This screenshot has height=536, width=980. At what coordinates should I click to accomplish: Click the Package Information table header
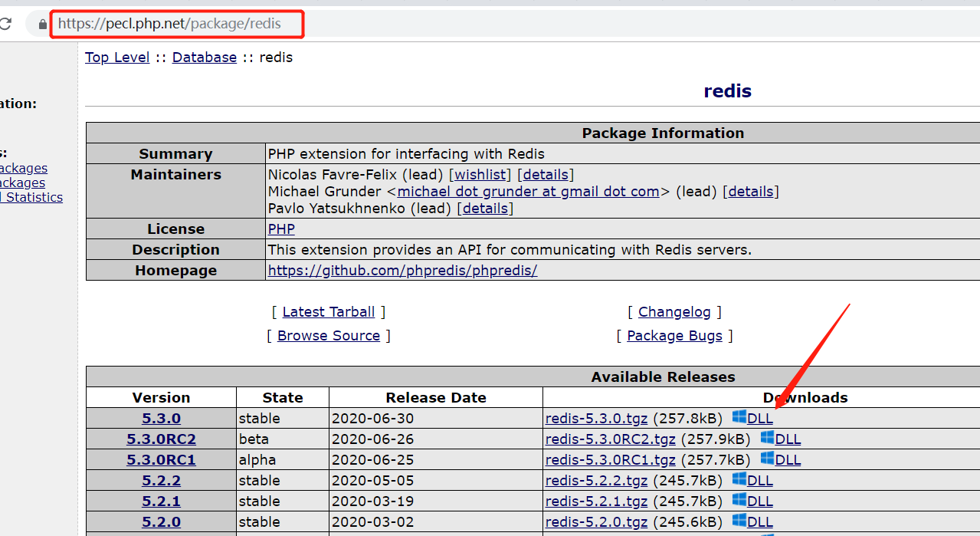663,133
